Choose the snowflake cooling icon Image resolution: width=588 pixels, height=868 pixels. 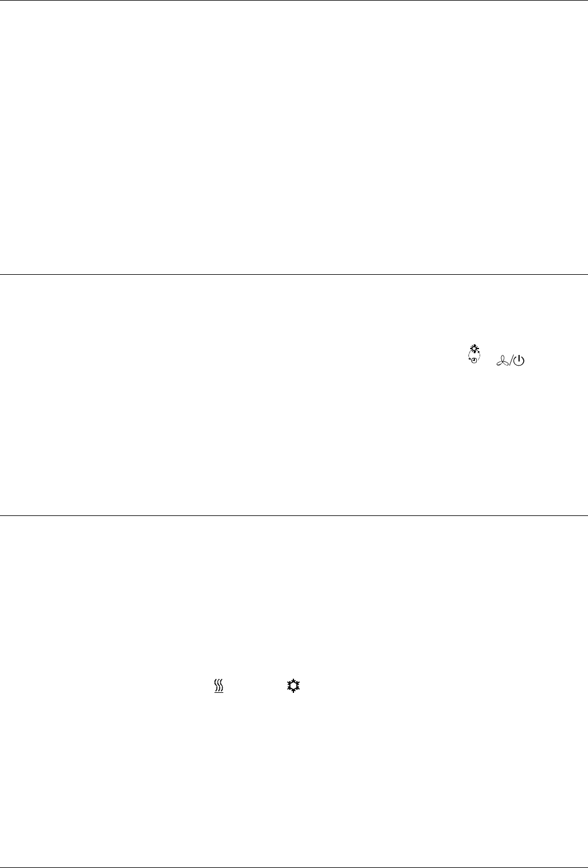(293, 685)
